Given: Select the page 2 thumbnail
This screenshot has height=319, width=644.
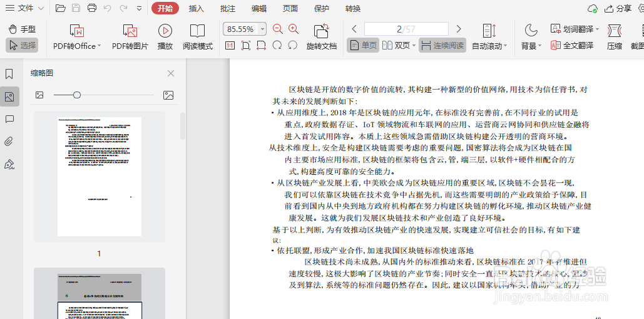Looking at the screenshot, I should pyautogui.click(x=100, y=293).
